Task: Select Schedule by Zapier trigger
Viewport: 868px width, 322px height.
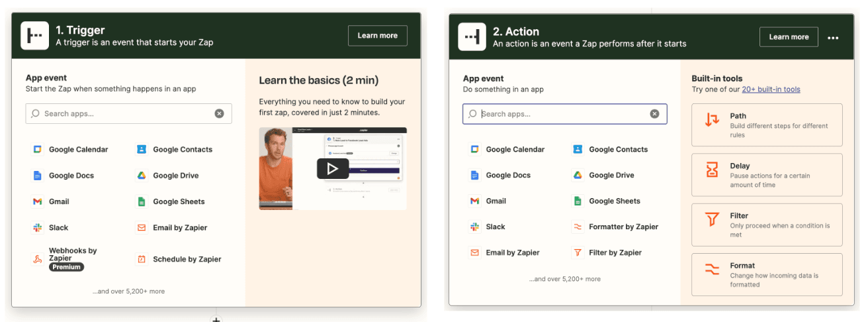Action: (x=179, y=259)
